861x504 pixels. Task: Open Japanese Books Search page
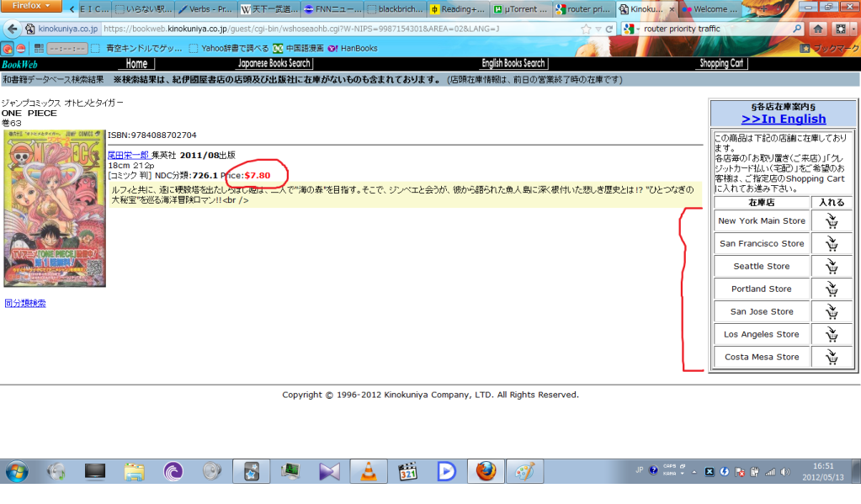(274, 63)
